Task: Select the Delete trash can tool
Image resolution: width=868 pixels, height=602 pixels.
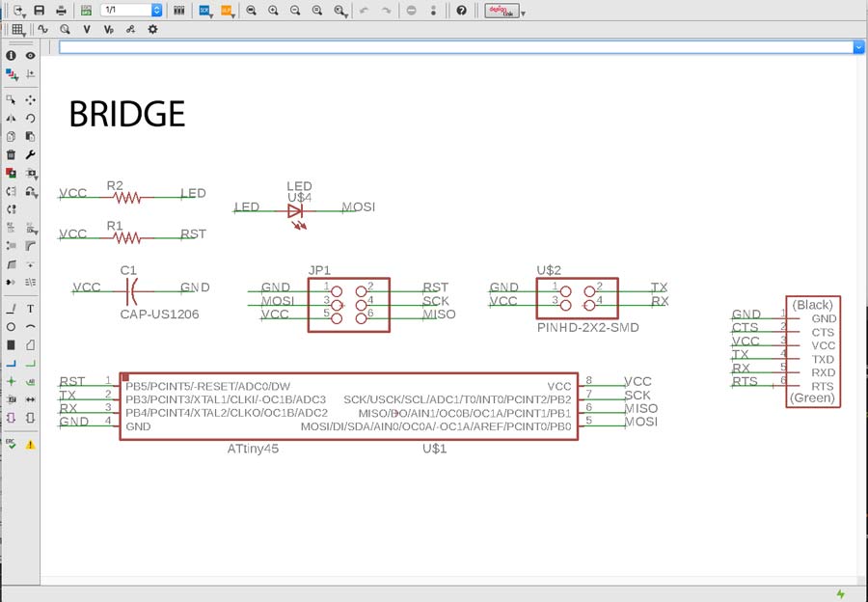Action: click(x=11, y=154)
